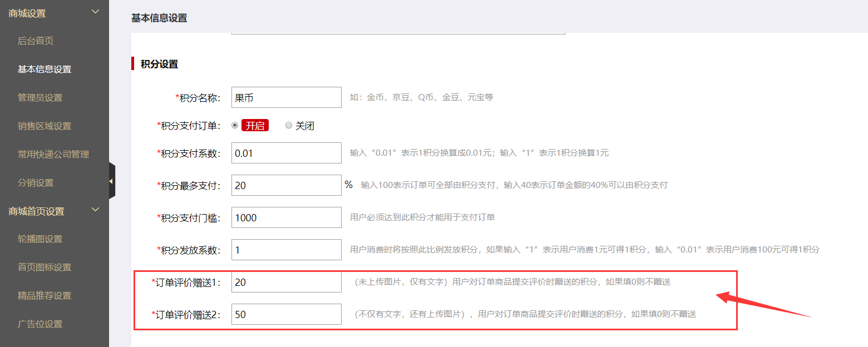Open 常用快递公司管理 page
The height and width of the screenshot is (347, 868).
click(x=54, y=154)
